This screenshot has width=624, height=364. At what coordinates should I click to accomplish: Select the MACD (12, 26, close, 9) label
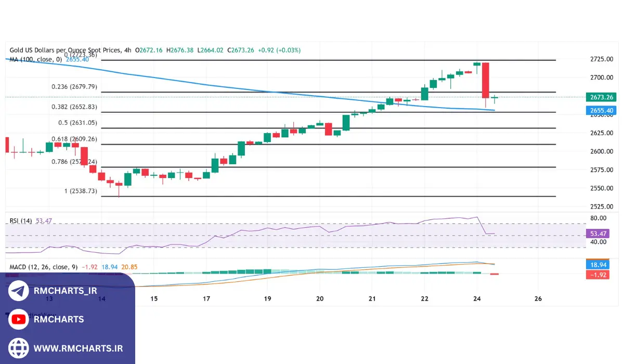pos(43,267)
